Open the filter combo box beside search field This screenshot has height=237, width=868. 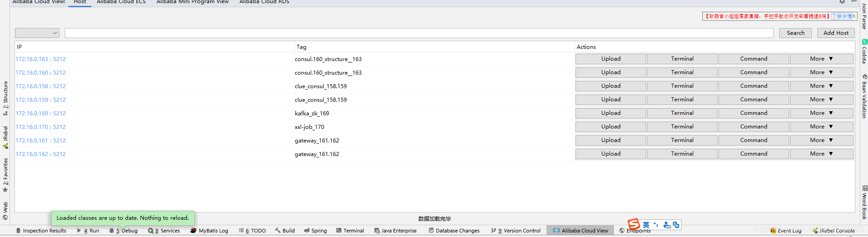pyautogui.click(x=37, y=33)
